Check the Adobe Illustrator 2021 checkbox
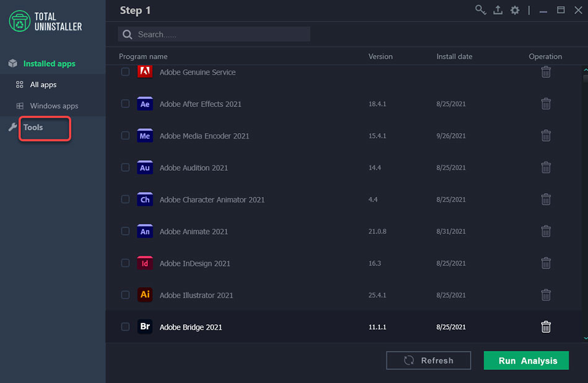The height and width of the screenshot is (383, 588). click(125, 295)
